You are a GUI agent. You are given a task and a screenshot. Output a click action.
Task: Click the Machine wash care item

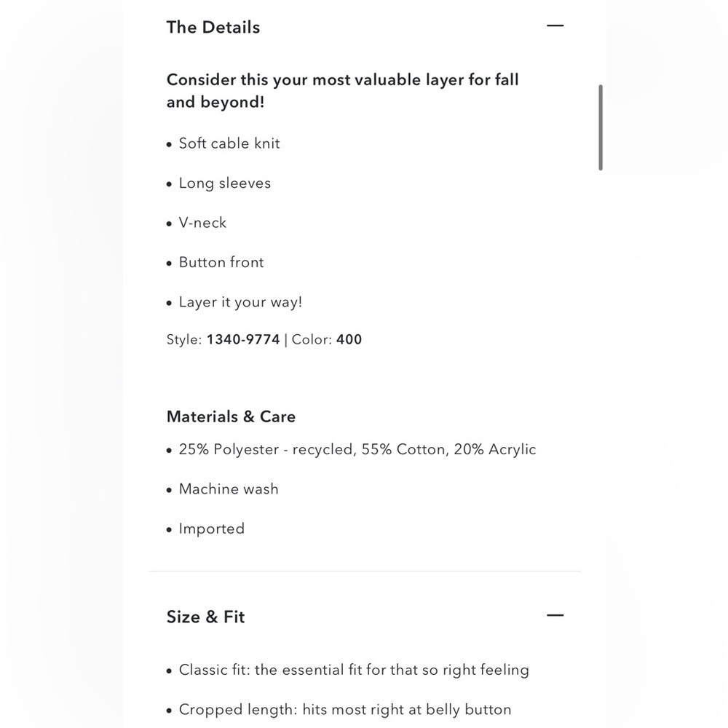222,489
